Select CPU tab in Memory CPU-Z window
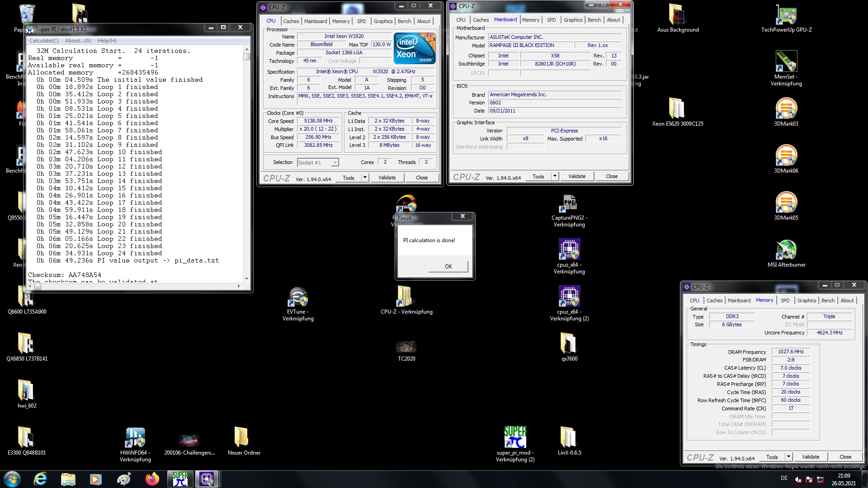Viewport: 868px width, 488px height. (694, 300)
